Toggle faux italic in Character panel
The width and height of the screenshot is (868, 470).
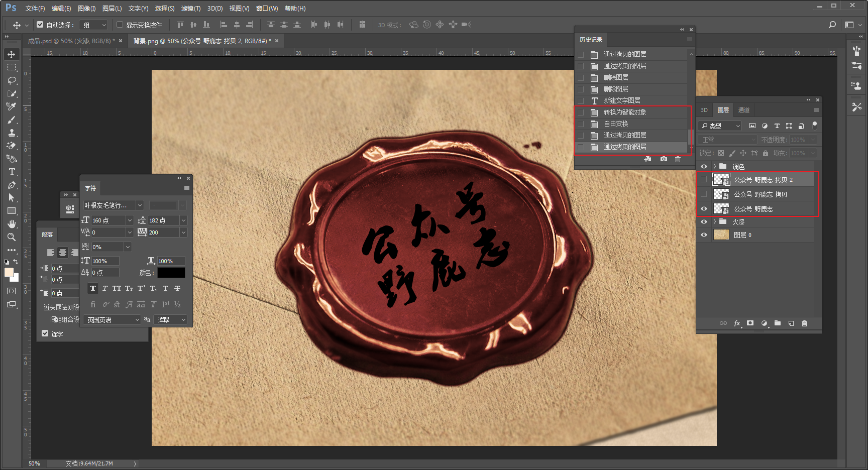coord(105,288)
